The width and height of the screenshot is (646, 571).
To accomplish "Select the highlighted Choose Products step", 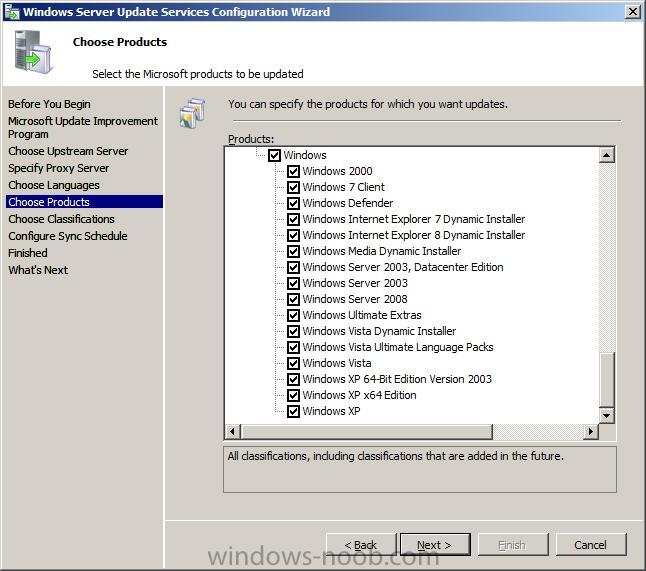I will coord(84,202).
